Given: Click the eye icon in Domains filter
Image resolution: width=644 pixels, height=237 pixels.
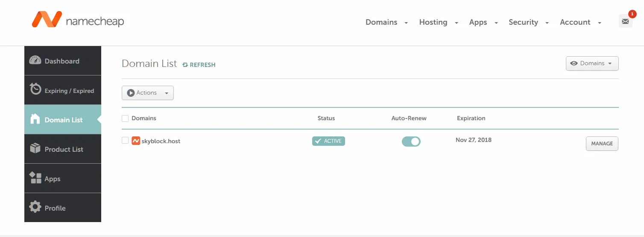Looking at the screenshot, I should click(574, 64).
